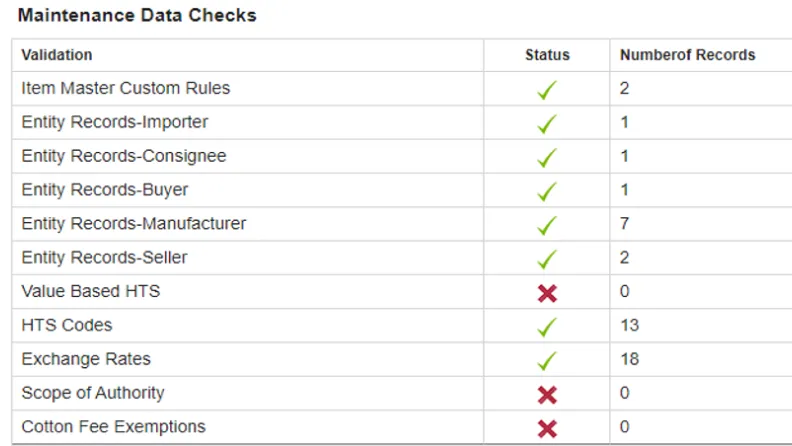Click red X for Scope of Authority

coord(547,394)
